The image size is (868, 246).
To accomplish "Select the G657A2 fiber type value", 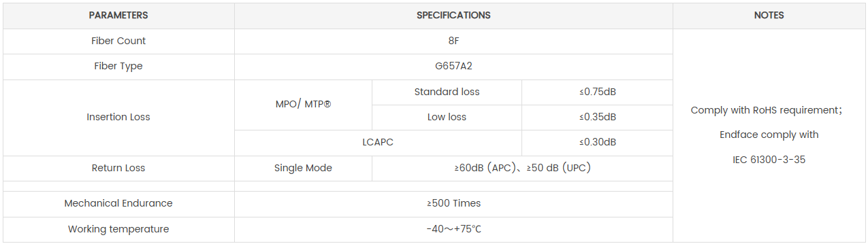I will click(x=453, y=67).
